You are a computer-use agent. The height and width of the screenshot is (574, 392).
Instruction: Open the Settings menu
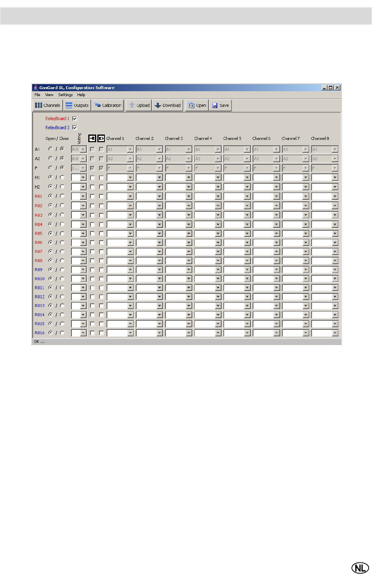pyautogui.click(x=65, y=94)
